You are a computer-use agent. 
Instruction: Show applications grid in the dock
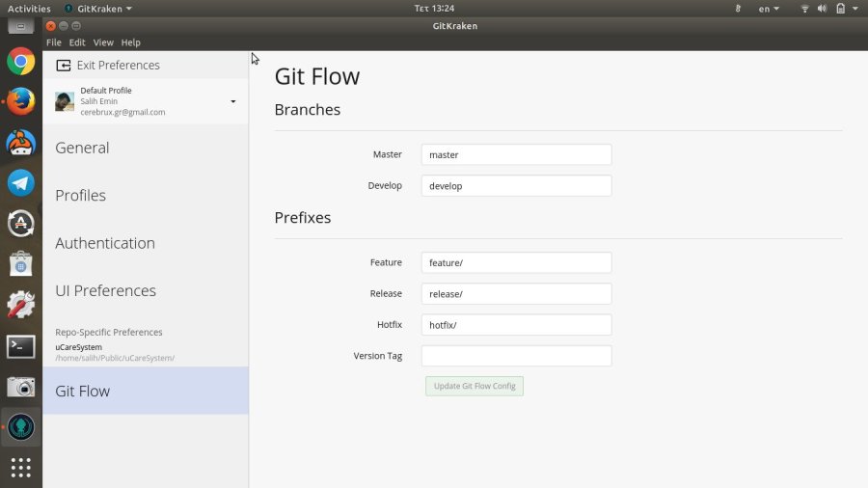pos(20,468)
